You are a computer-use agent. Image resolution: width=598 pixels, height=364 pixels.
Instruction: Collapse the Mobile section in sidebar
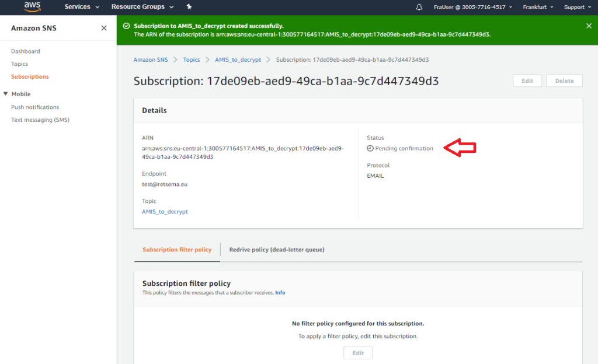[6, 94]
